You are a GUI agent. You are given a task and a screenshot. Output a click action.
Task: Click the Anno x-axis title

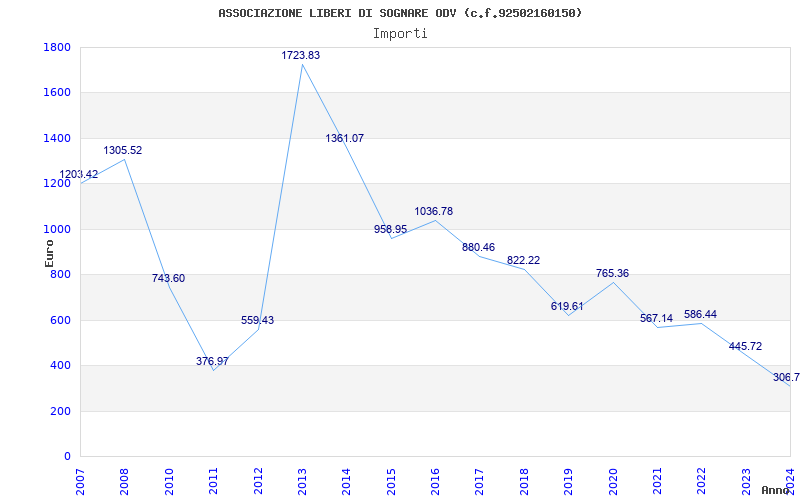coord(776,490)
